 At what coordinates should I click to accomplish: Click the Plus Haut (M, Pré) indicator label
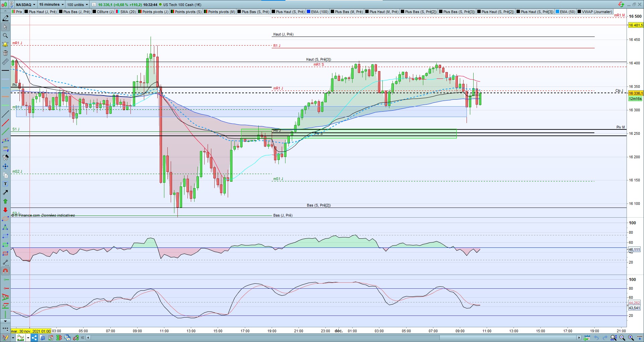point(382,12)
